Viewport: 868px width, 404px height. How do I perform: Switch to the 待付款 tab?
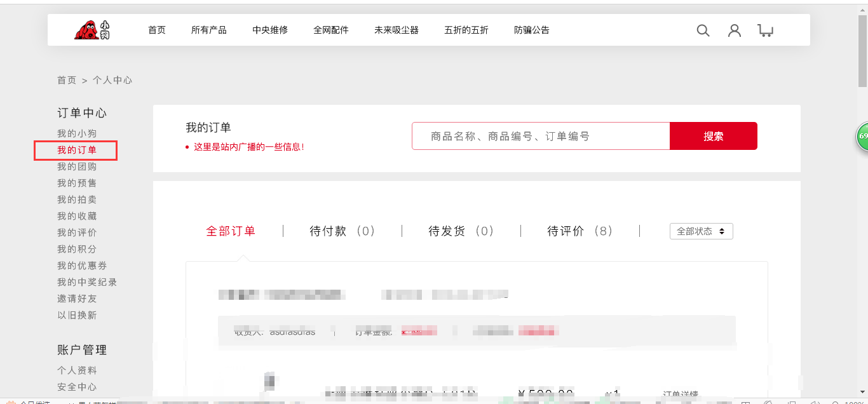click(x=342, y=231)
